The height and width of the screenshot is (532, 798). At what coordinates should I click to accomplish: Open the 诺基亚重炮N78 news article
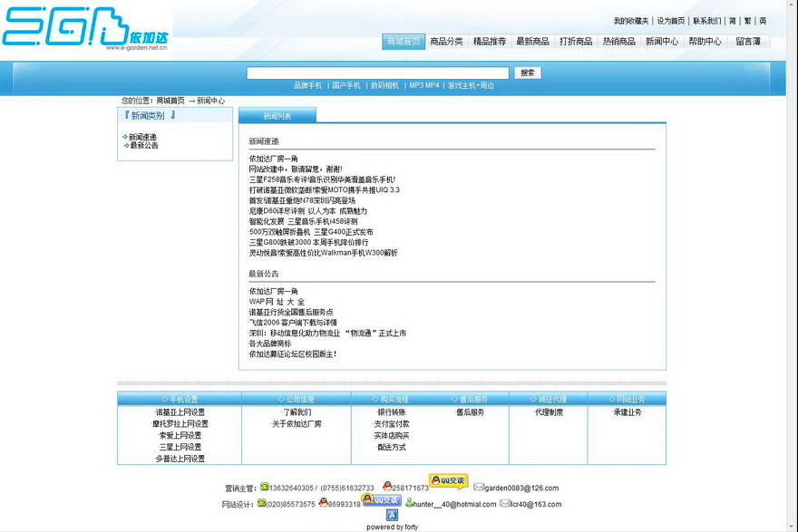pos(302,200)
